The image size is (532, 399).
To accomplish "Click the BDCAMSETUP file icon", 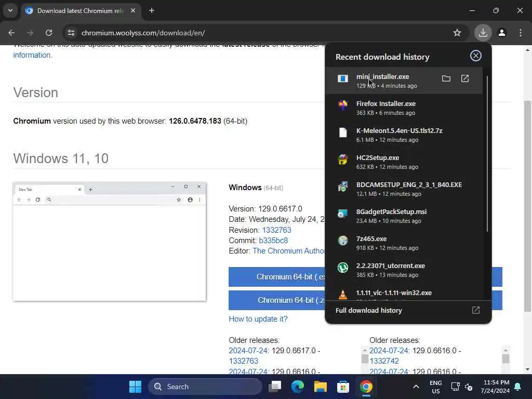I will (x=343, y=187).
